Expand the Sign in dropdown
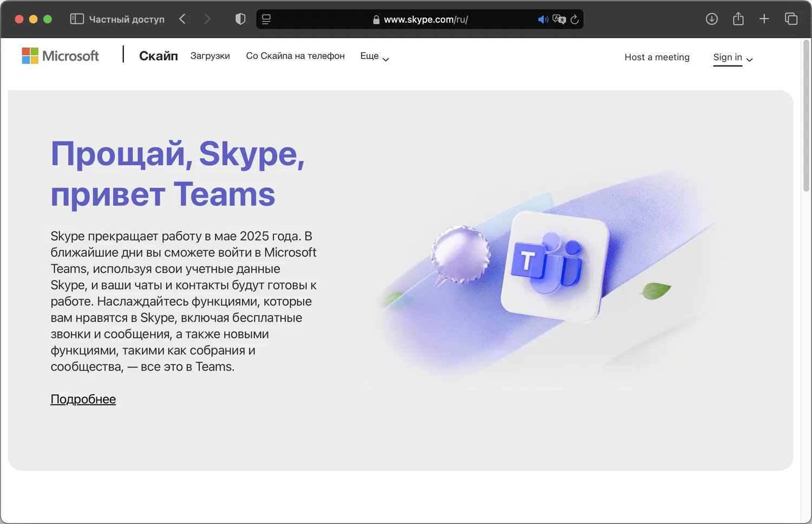This screenshot has width=812, height=524. [733, 57]
